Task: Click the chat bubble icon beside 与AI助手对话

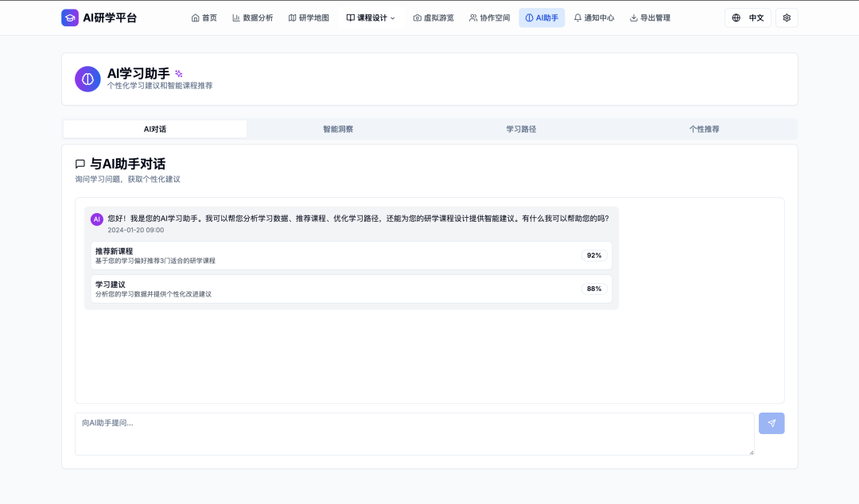Action: point(80,164)
